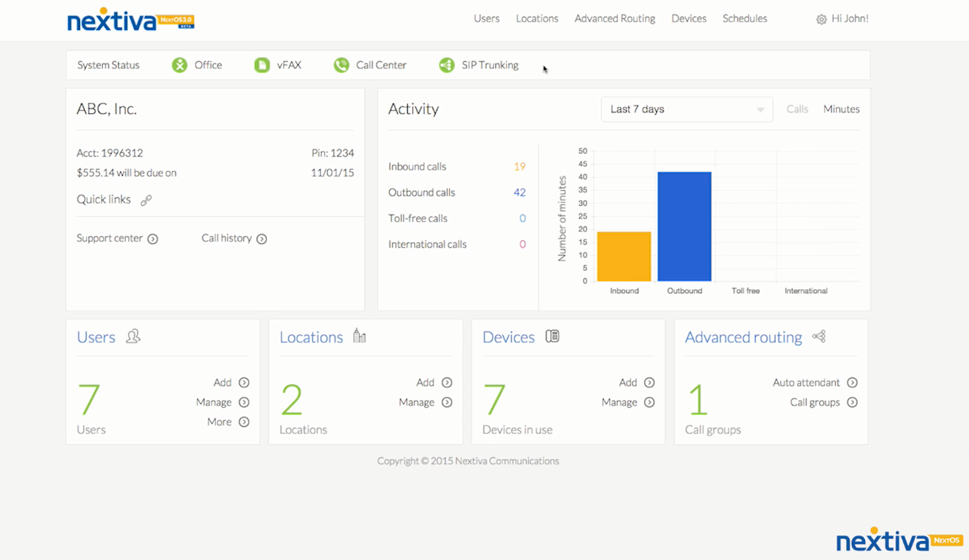969x560 pixels.
Task: Click the settings gear icon
Action: click(x=821, y=19)
